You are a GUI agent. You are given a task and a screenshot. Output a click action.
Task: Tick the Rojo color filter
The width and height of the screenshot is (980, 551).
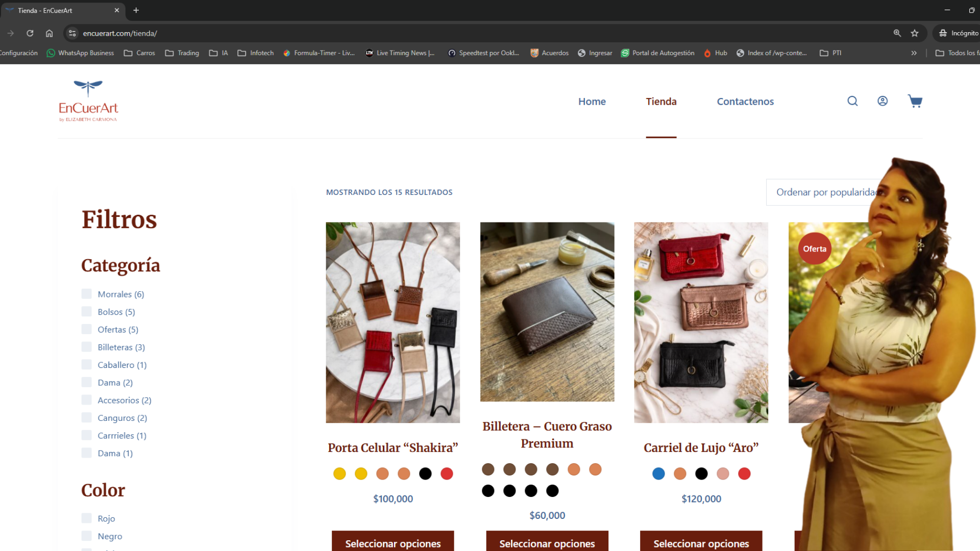(87, 518)
